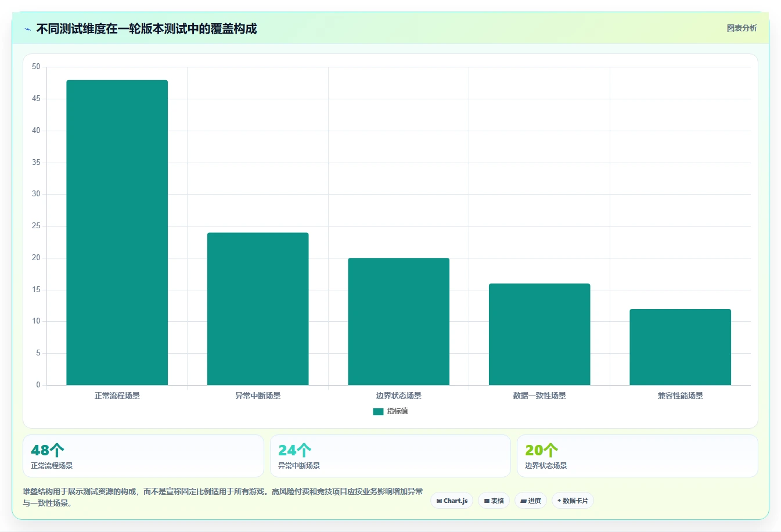
Task: Click the x-axis label 边界状态场景
Action: pyautogui.click(x=399, y=396)
